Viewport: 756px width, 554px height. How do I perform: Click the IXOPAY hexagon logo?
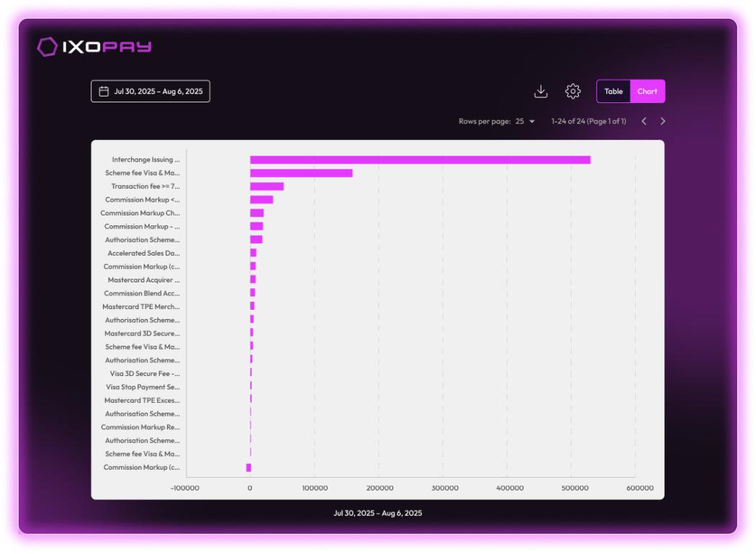[x=48, y=47]
